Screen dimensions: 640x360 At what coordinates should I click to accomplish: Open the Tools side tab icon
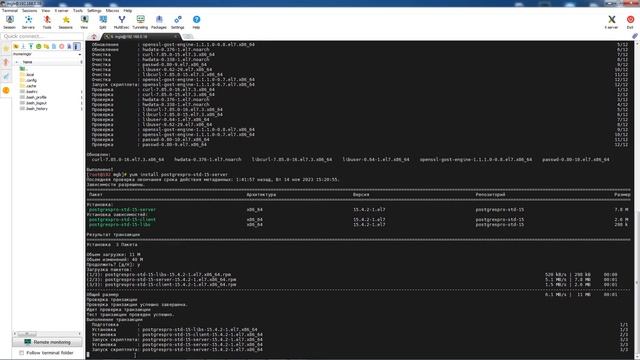6,62
